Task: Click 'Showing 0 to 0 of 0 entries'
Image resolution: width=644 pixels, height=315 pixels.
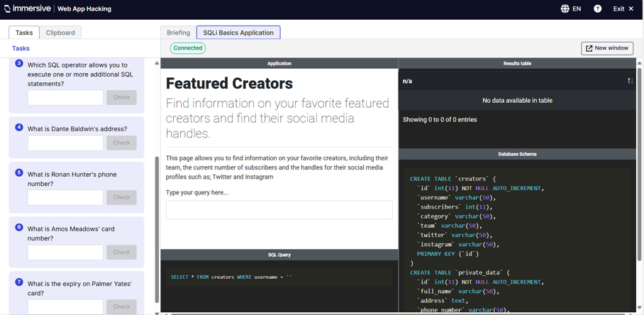Action: (440, 120)
